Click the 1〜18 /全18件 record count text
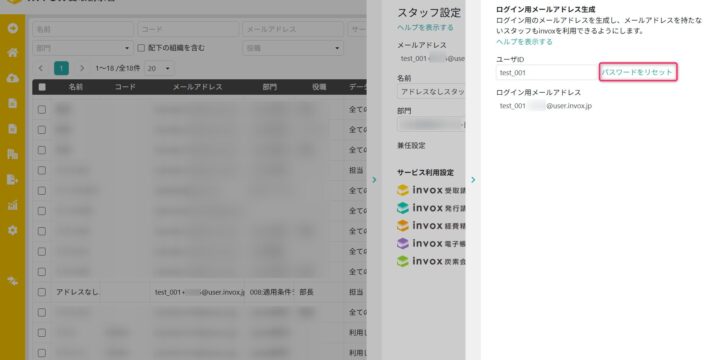 (x=117, y=68)
